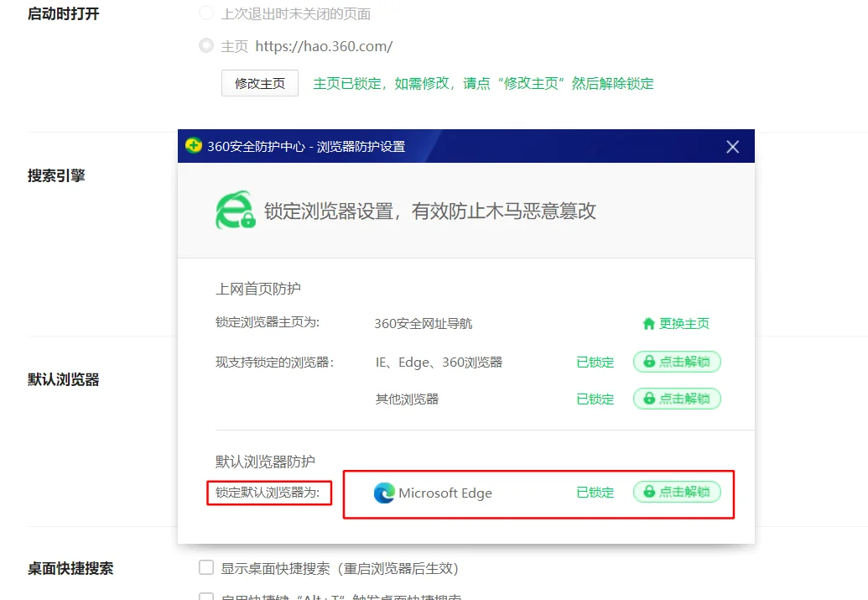Click the 上网首页防护 section heading
The width and height of the screenshot is (868, 600).
(258, 289)
